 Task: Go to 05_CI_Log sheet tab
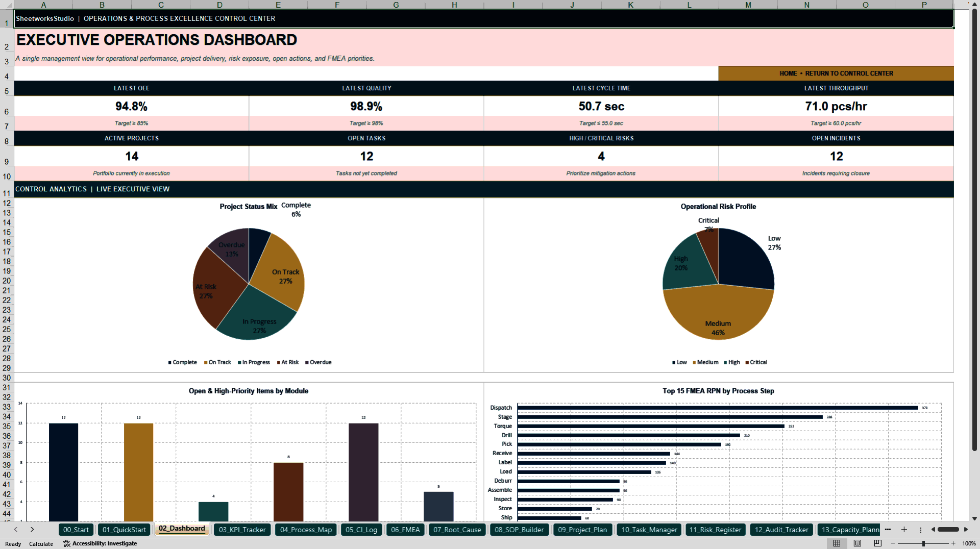click(361, 530)
